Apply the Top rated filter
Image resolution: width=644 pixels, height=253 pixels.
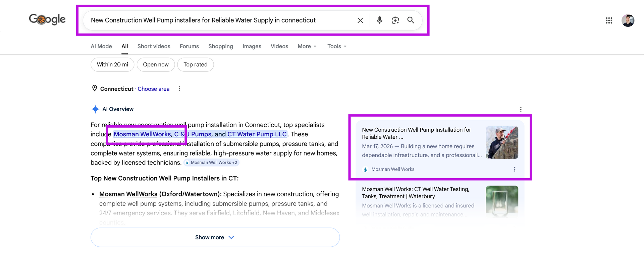click(x=196, y=65)
